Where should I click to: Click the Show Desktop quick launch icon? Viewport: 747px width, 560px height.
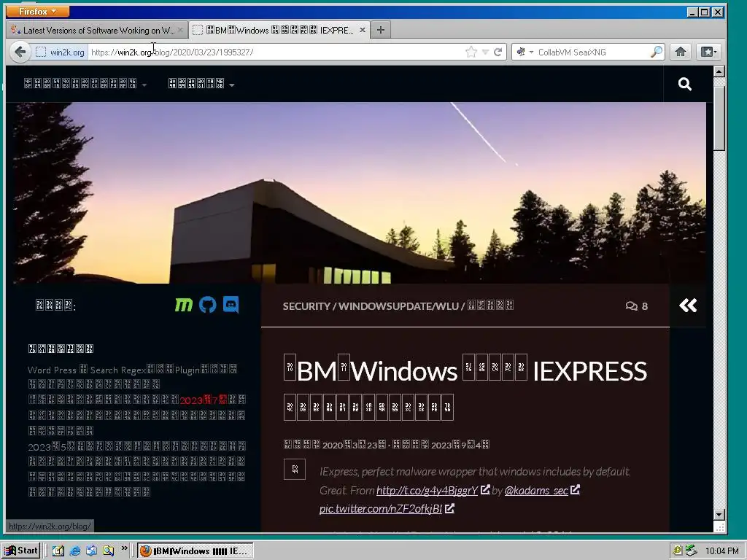click(58, 551)
